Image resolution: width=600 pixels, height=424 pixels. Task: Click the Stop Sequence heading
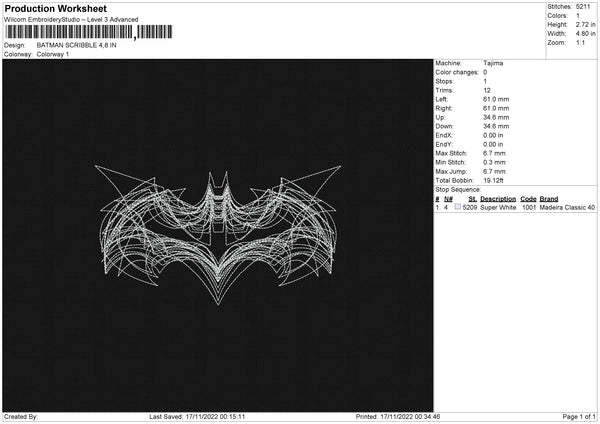458,190
